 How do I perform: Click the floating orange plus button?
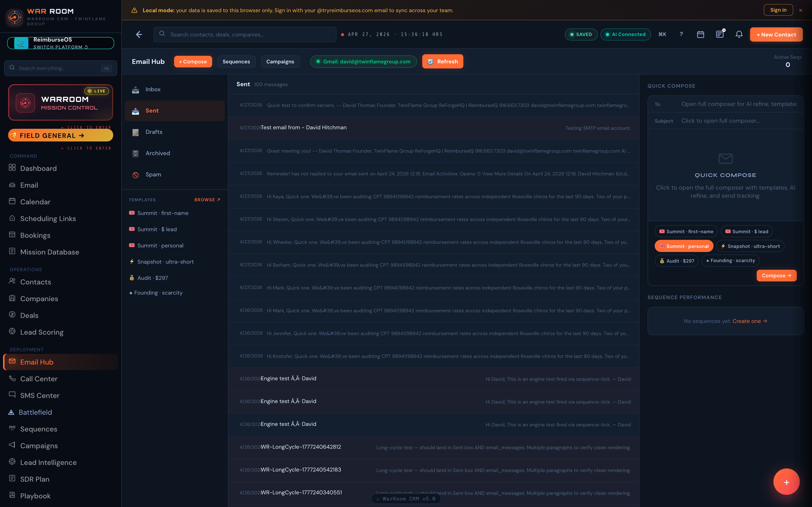787,481
